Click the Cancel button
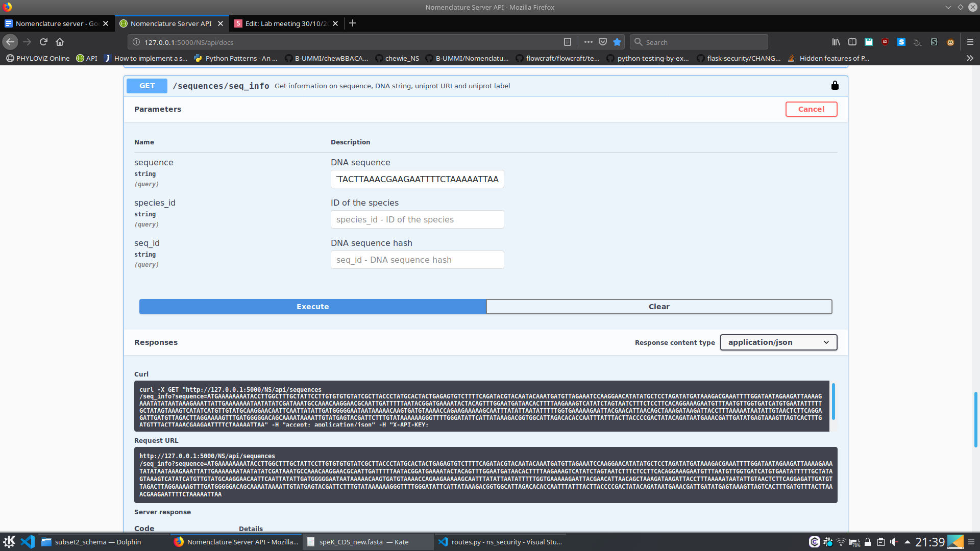Image resolution: width=980 pixels, height=551 pixels. pyautogui.click(x=811, y=109)
